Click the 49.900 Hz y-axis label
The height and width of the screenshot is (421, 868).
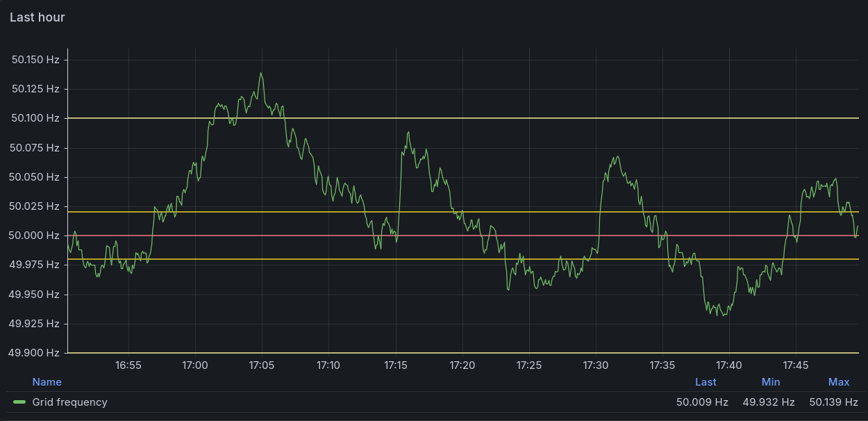pyautogui.click(x=35, y=353)
